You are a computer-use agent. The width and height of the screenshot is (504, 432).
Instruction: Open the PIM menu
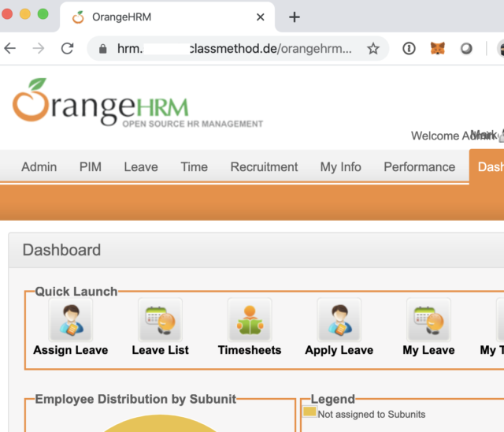91,167
